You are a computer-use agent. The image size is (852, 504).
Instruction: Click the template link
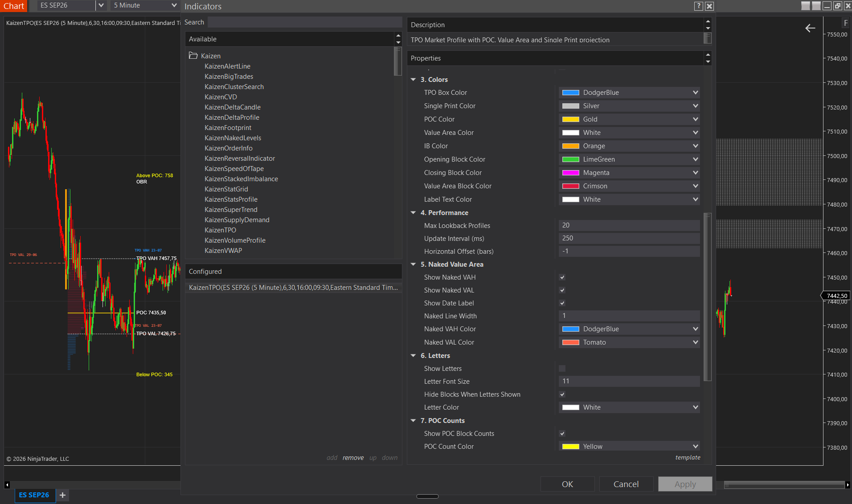pyautogui.click(x=688, y=457)
